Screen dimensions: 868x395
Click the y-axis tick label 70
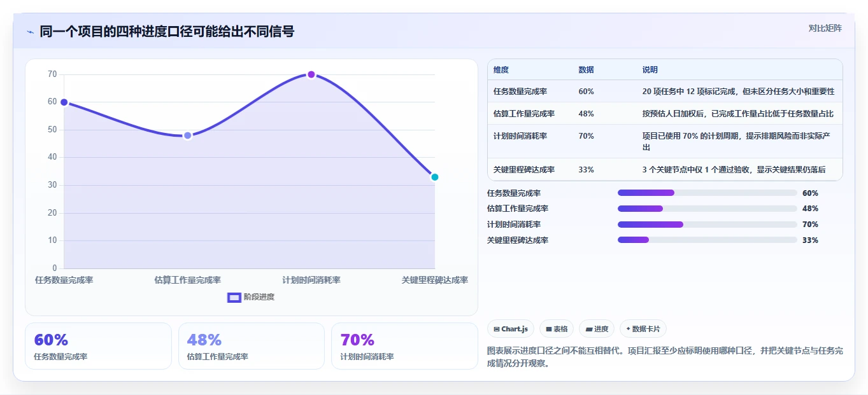coord(52,74)
